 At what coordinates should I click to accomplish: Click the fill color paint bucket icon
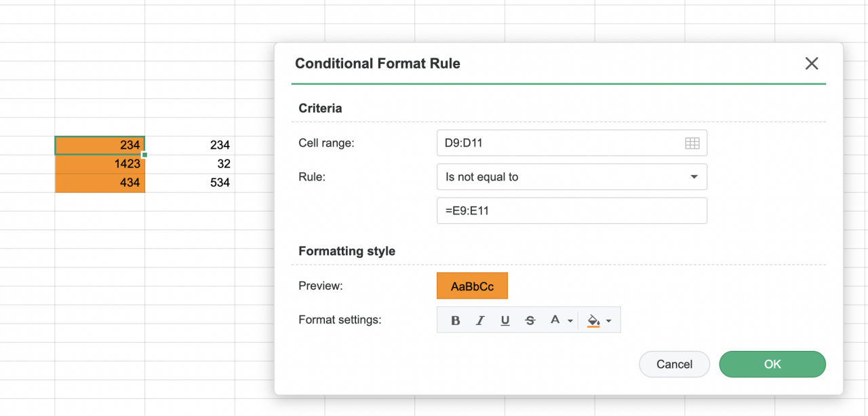(593, 320)
